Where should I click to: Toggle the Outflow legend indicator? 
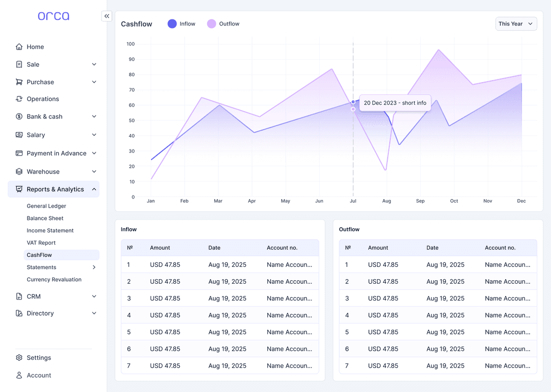[x=211, y=23]
